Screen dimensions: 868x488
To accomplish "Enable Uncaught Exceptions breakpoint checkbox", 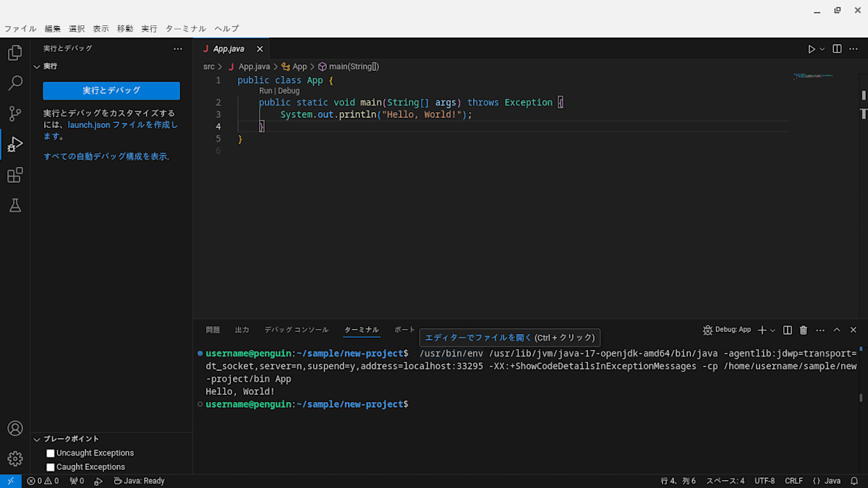I will [51, 453].
